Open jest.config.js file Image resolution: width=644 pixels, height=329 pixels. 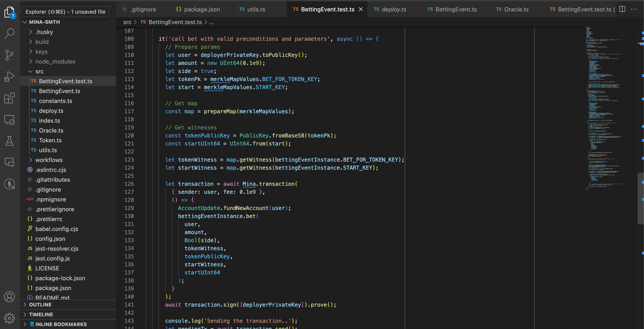[x=68, y=258]
